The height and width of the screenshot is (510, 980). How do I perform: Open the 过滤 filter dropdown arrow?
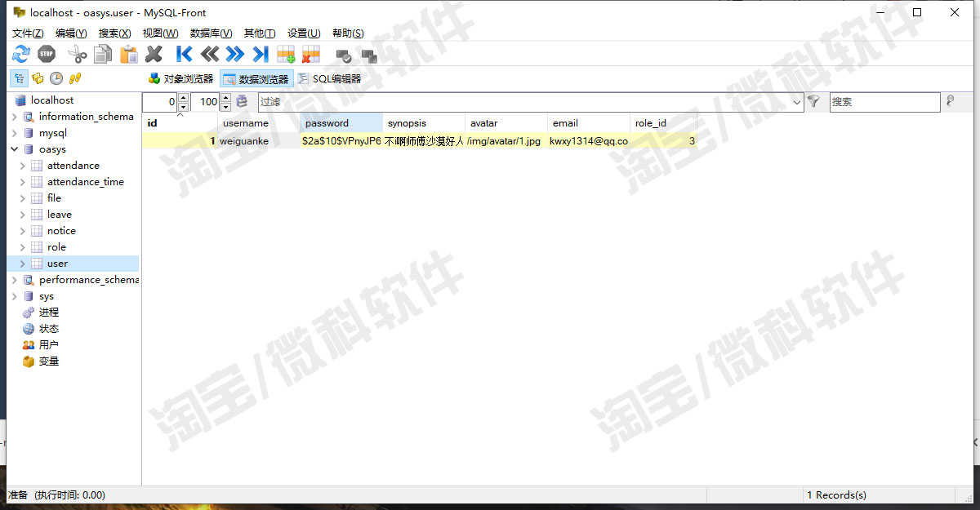[797, 102]
